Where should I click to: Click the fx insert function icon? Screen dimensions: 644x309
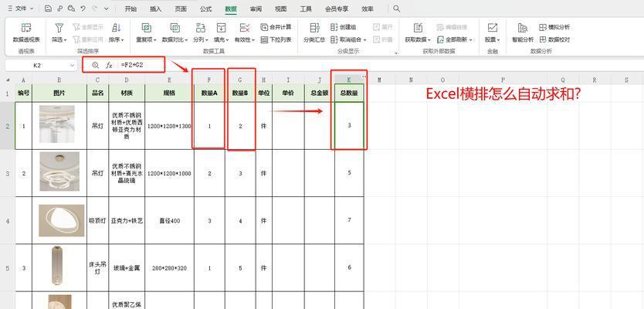(x=109, y=65)
